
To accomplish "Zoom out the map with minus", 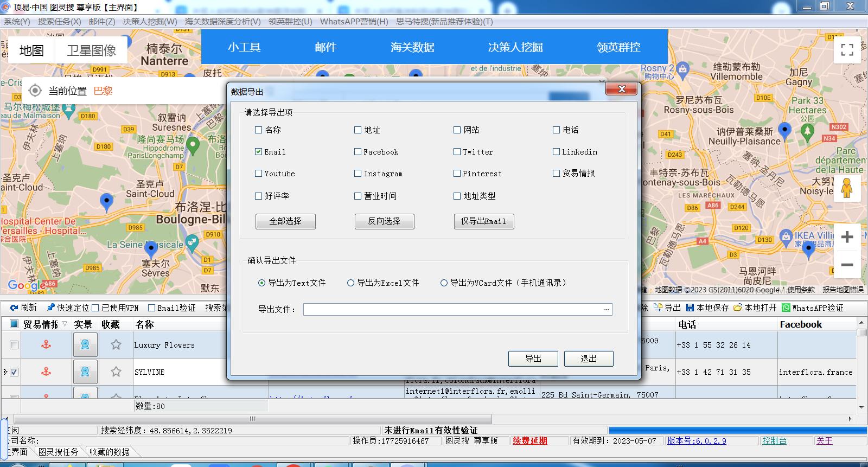I will [847, 265].
